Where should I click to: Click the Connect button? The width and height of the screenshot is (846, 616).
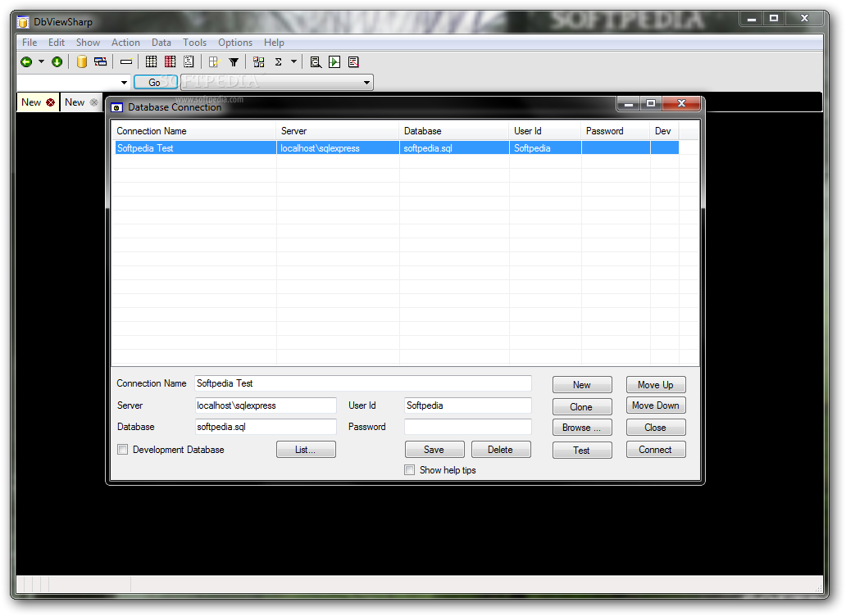click(x=656, y=450)
